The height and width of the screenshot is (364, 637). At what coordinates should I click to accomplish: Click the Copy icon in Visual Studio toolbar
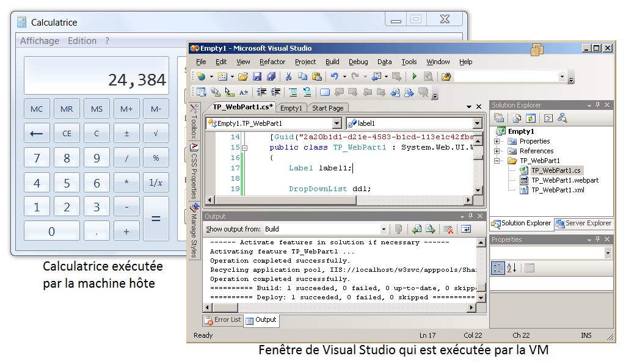click(303, 76)
